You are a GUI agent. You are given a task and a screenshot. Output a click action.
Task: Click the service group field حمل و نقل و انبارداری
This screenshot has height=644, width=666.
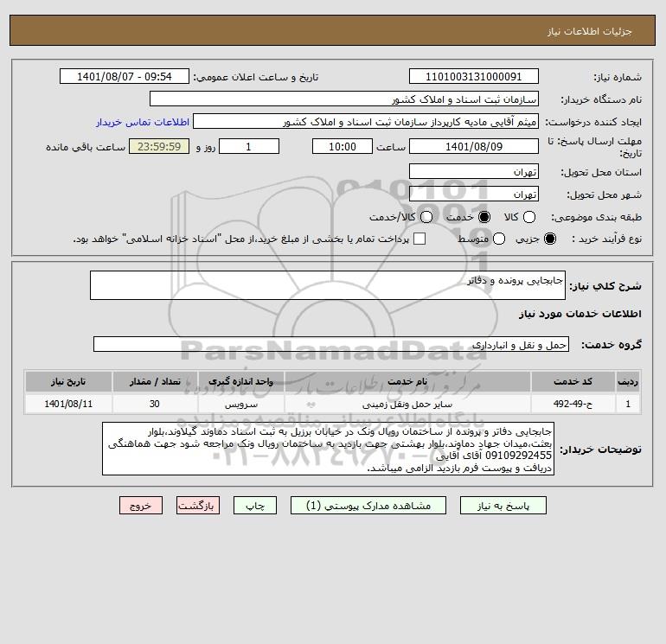coord(331,344)
